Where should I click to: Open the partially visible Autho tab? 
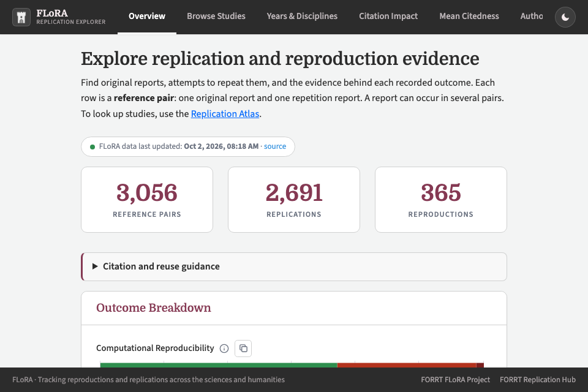(x=532, y=17)
